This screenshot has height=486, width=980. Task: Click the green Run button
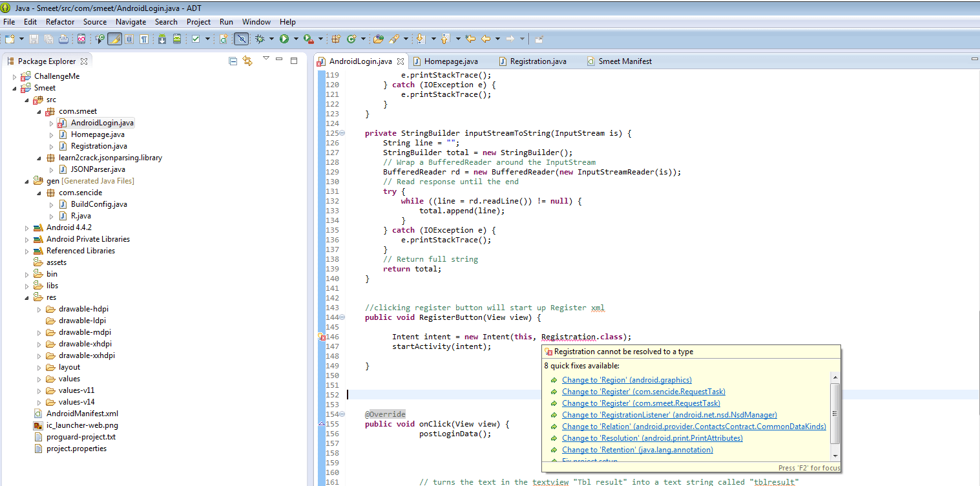tap(284, 39)
